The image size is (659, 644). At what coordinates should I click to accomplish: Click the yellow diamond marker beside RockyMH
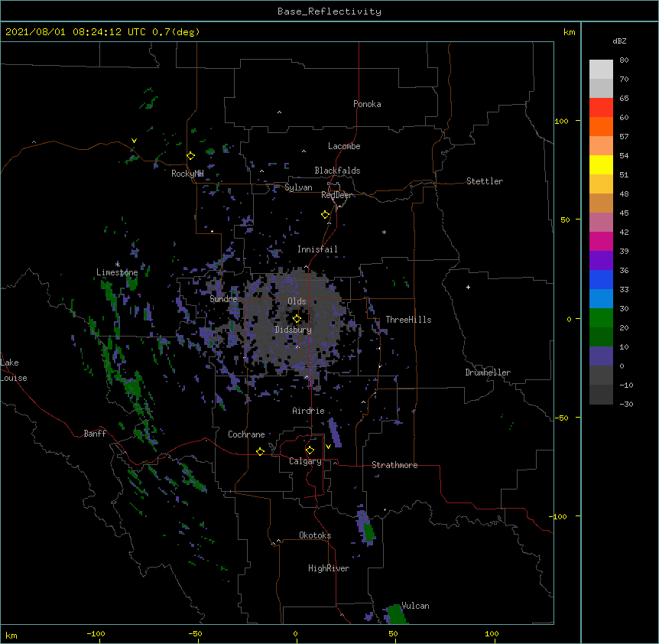(x=191, y=156)
